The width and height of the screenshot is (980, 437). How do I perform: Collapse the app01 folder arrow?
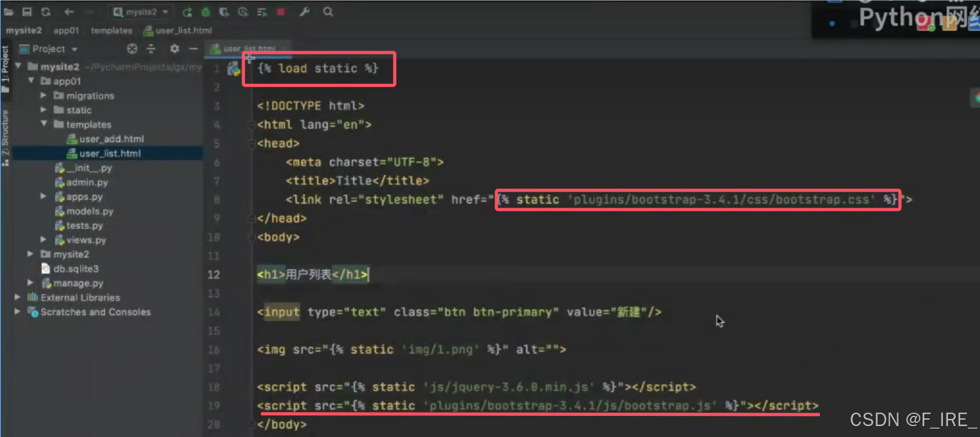point(31,81)
